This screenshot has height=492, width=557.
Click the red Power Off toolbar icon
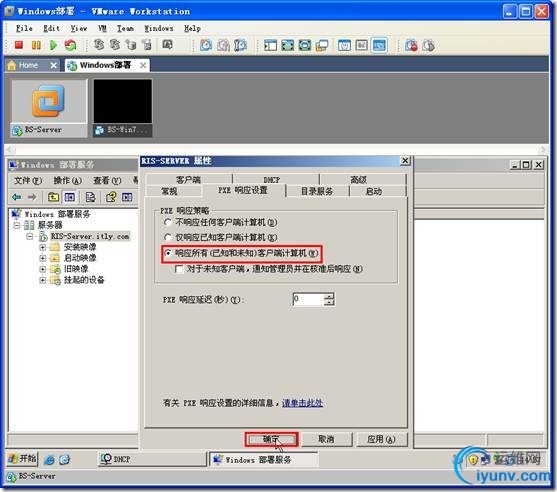18,45
